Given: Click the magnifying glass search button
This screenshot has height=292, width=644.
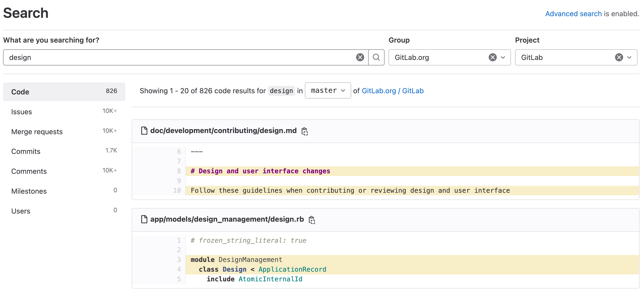Looking at the screenshot, I should (376, 57).
